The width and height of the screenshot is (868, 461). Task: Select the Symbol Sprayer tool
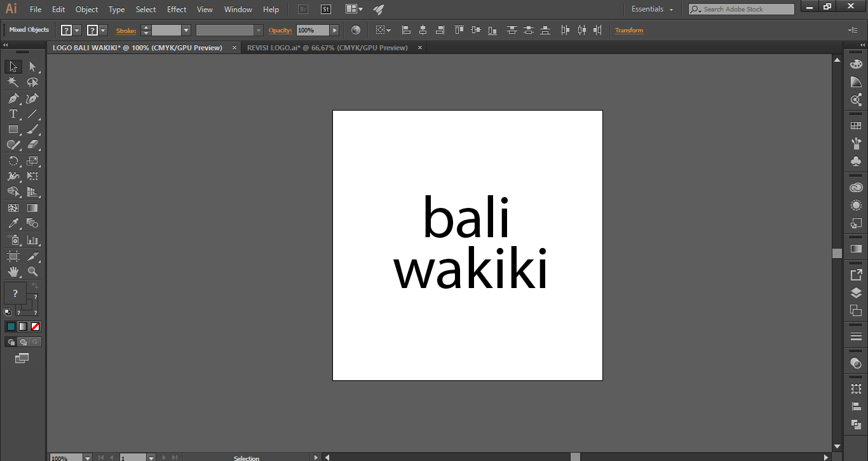point(13,240)
